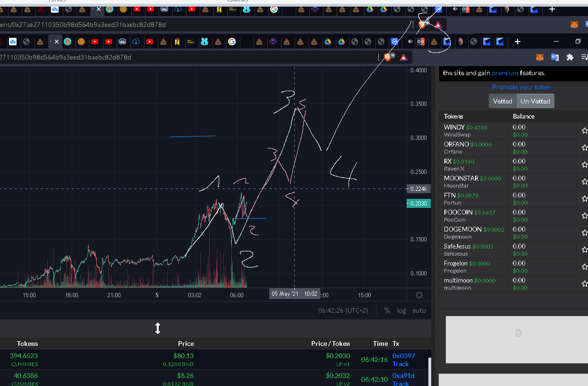Select the tab with the speaker audio icon in front window
Viewport: 588px width, 386px height.
click(409, 42)
